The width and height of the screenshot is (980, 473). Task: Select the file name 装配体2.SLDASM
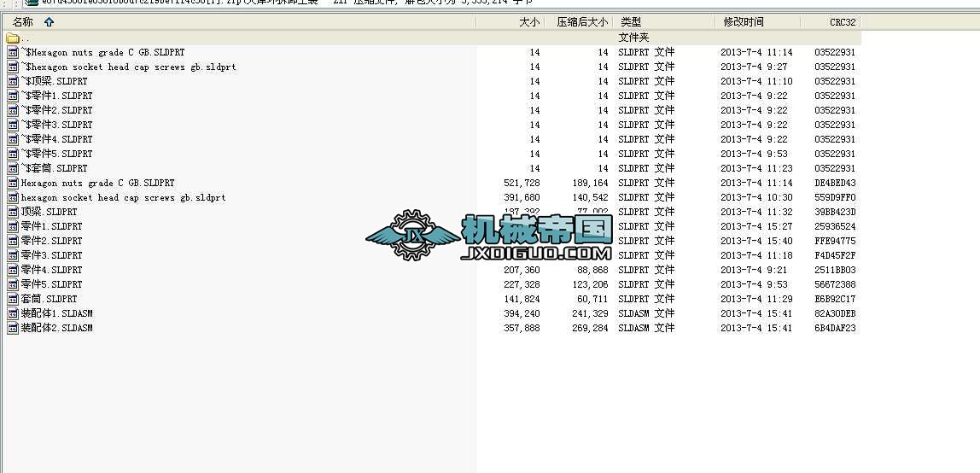click(x=57, y=328)
